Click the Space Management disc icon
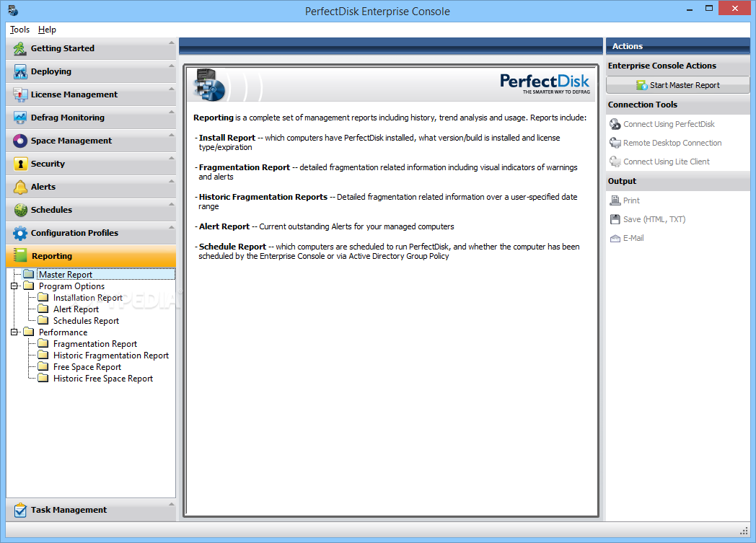This screenshot has height=543, width=756. (20, 141)
